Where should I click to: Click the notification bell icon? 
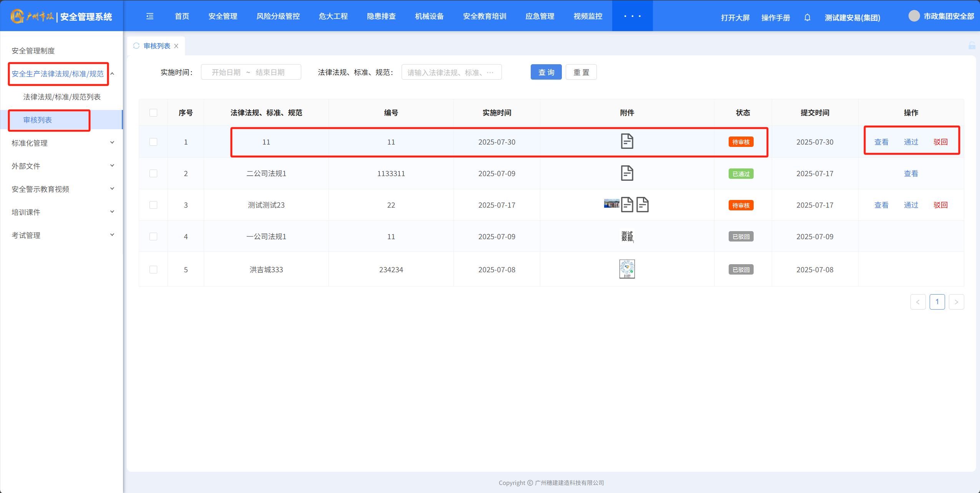tap(807, 17)
